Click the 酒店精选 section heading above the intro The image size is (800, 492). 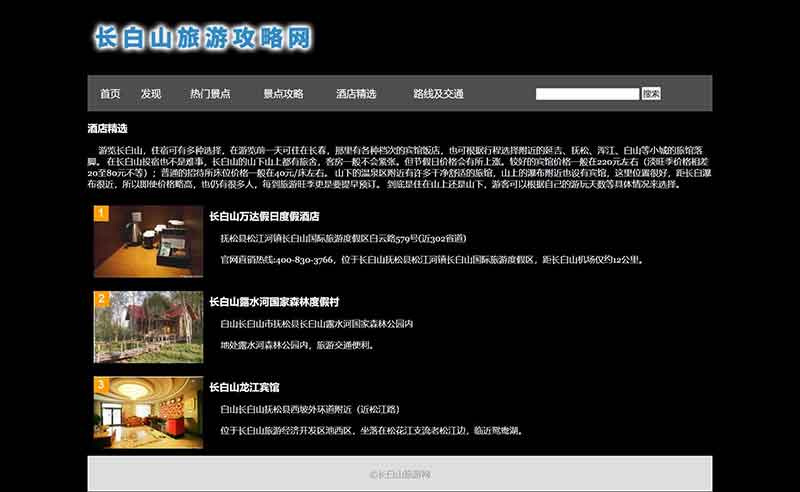pyautogui.click(x=108, y=128)
